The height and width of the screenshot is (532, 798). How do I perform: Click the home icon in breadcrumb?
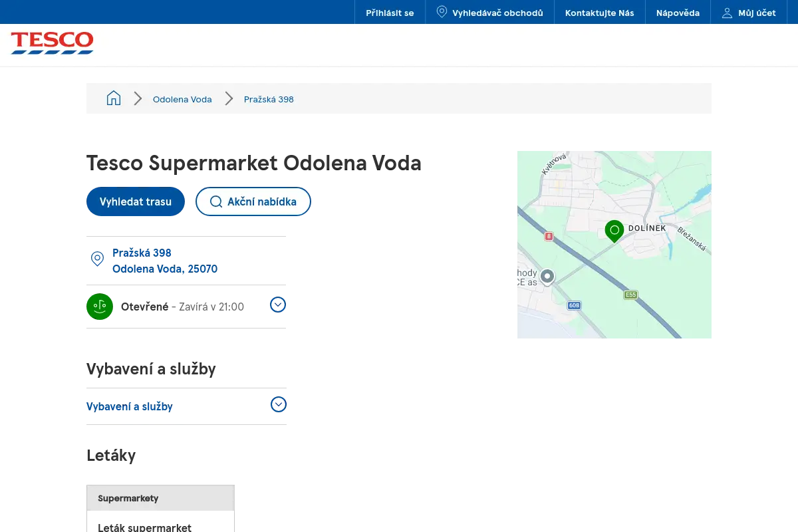pos(114,98)
